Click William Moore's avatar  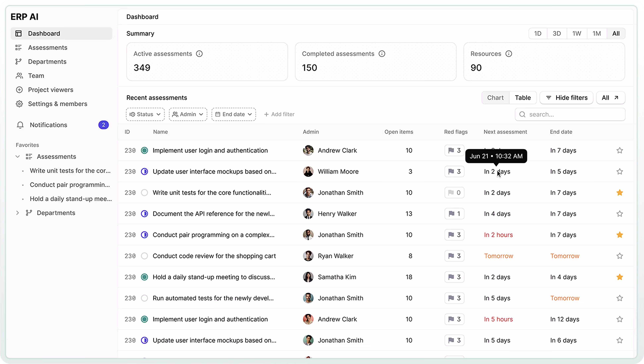(x=308, y=172)
